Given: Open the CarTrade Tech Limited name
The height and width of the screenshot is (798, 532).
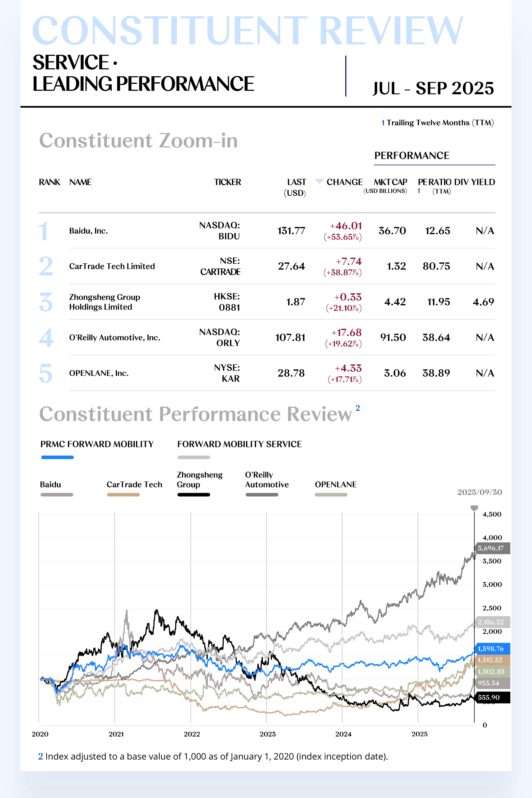Looking at the screenshot, I should 112,266.
